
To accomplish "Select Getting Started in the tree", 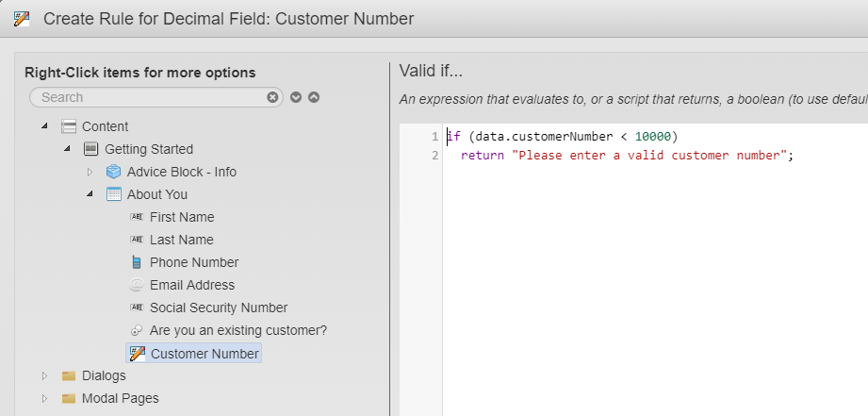I will 149,150.
